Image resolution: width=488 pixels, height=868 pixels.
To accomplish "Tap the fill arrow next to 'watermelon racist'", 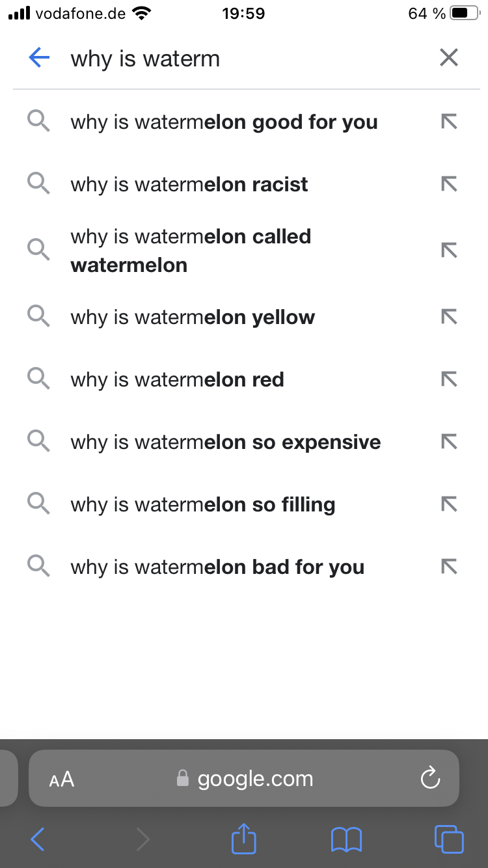I will [x=449, y=184].
